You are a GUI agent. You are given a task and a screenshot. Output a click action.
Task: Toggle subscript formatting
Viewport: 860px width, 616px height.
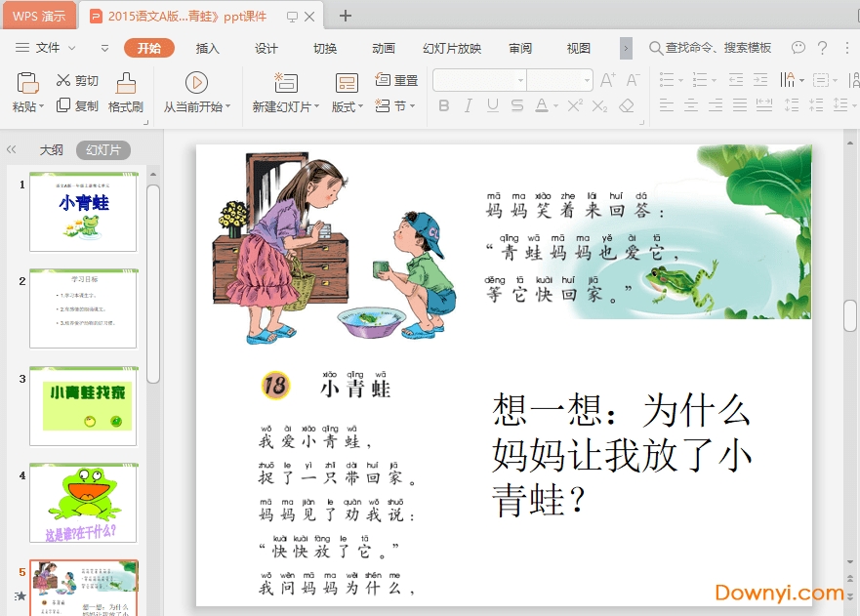click(599, 105)
